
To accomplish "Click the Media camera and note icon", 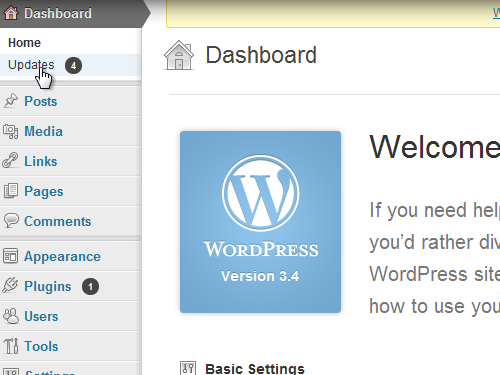I will (11, 131).
